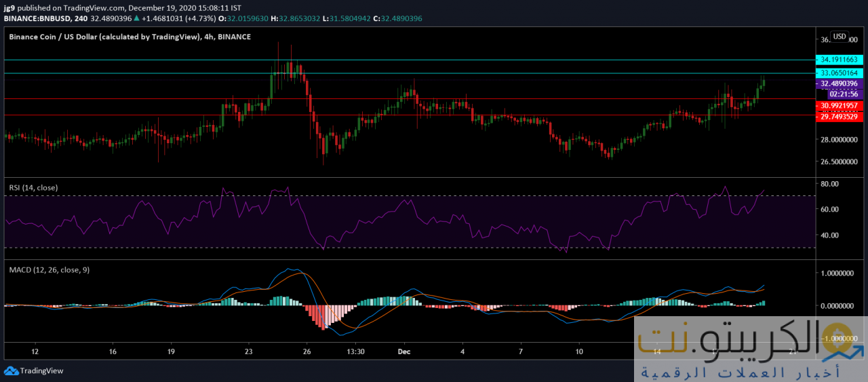Click the Binance Coin / US Dollar chart title
This screenshot has width=868, height=382.
pyautogui.click(x=130, y=37)
